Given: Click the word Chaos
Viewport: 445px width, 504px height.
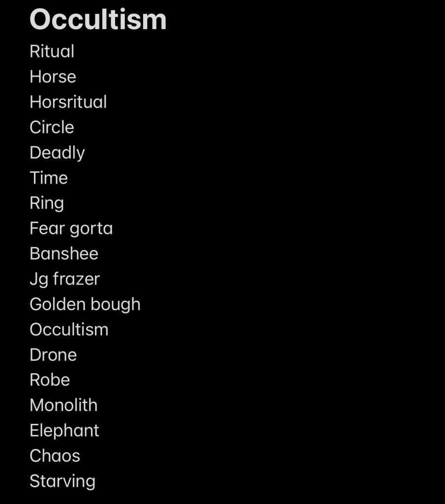Looking at the screenshot, I should point(55,456).
